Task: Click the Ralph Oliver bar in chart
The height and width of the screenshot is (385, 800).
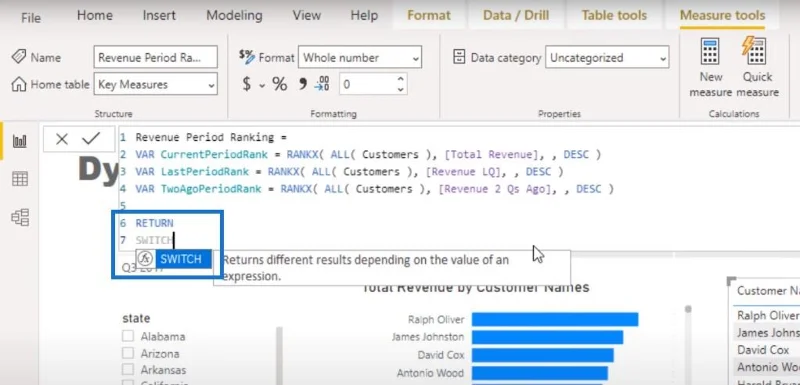Action: 555,319
